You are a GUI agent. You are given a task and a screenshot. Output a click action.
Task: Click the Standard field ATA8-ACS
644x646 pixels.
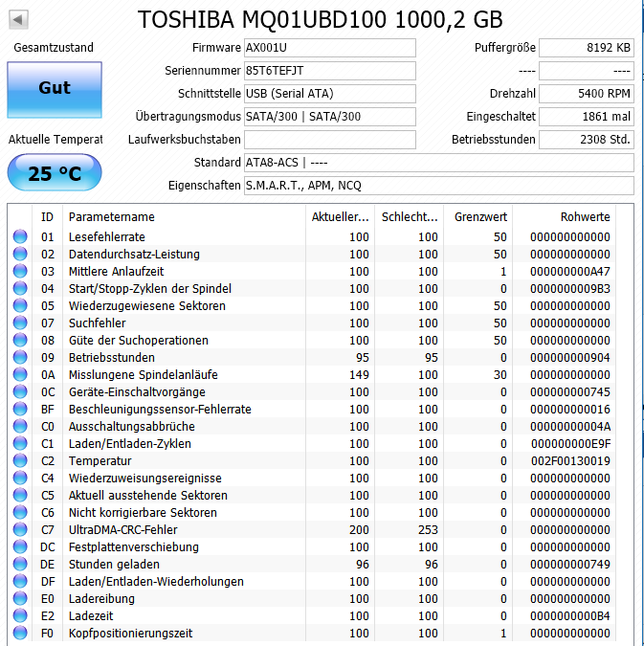coord(439,163)
